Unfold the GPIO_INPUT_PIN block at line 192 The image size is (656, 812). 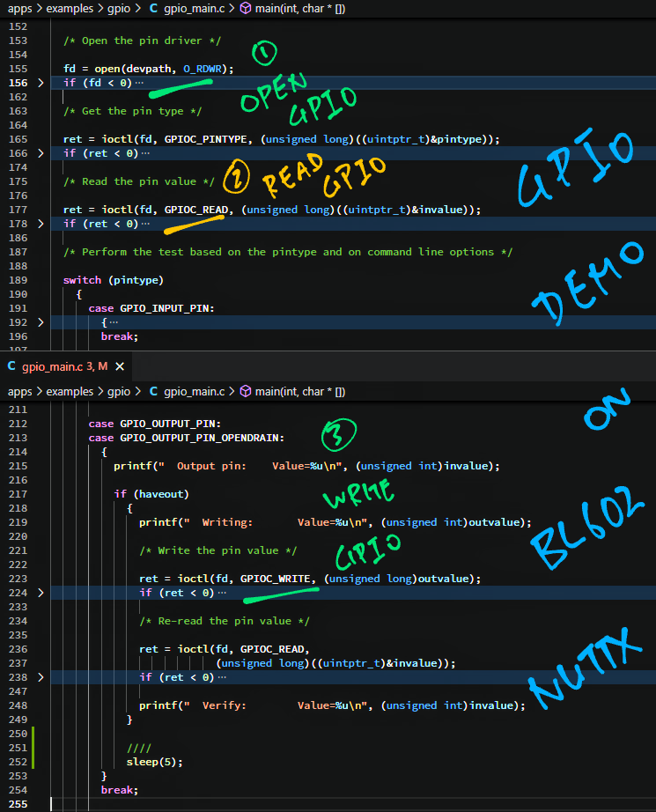coord(41,322)
